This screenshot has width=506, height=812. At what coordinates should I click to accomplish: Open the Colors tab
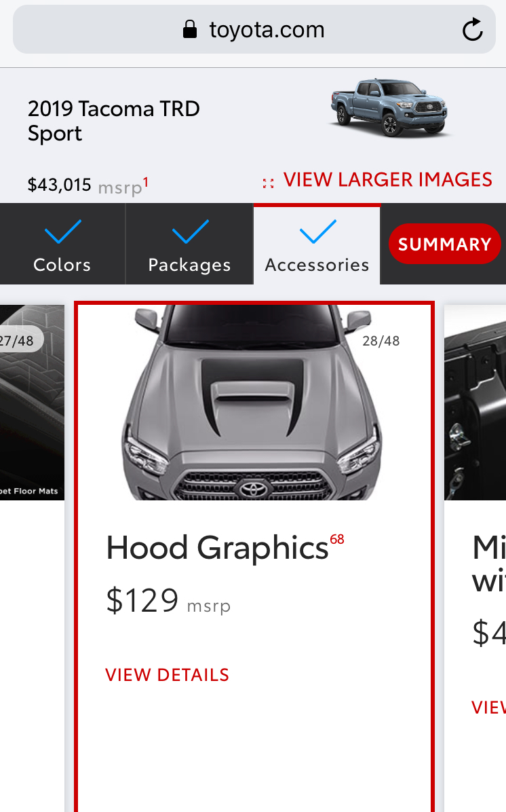[62, 244]
